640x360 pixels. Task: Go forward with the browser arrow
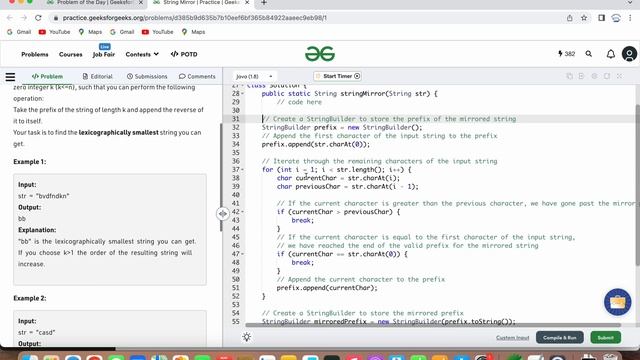point(24,18)
